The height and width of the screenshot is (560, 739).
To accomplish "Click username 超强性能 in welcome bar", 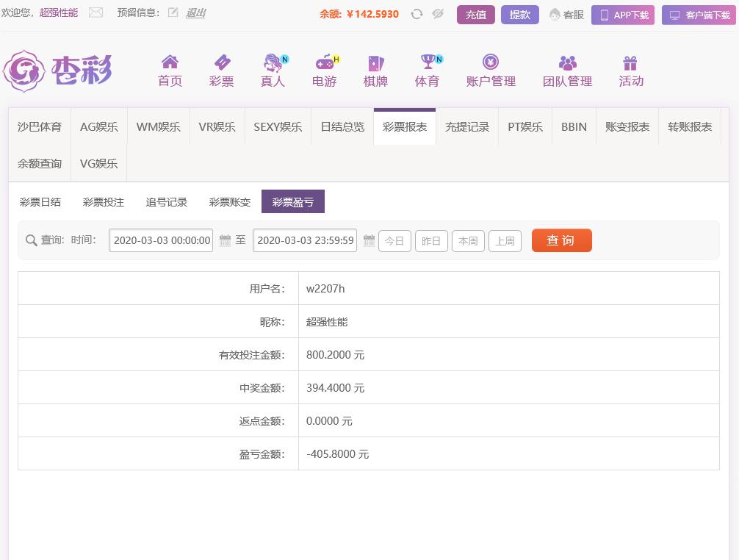I will click(x=59, y=12).
